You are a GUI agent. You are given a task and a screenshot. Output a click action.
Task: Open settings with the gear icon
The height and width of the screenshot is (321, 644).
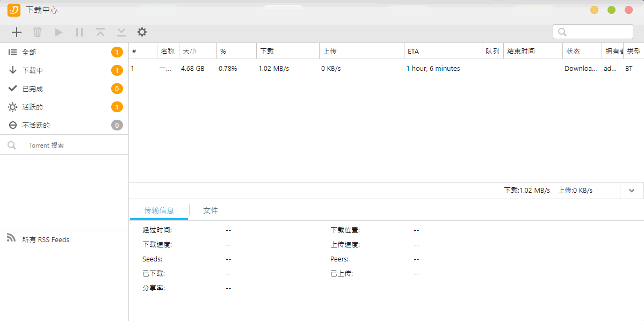click(142, 32)
